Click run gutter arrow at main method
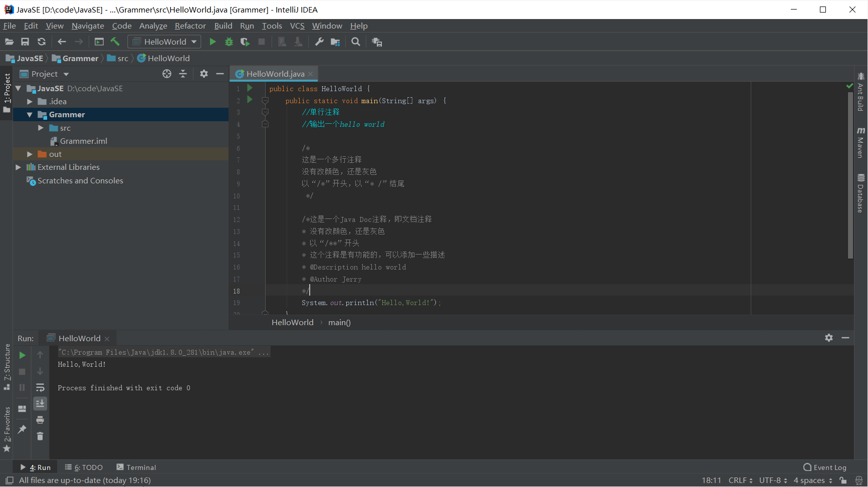The image size is (868, 487). (x=250, y=100)
